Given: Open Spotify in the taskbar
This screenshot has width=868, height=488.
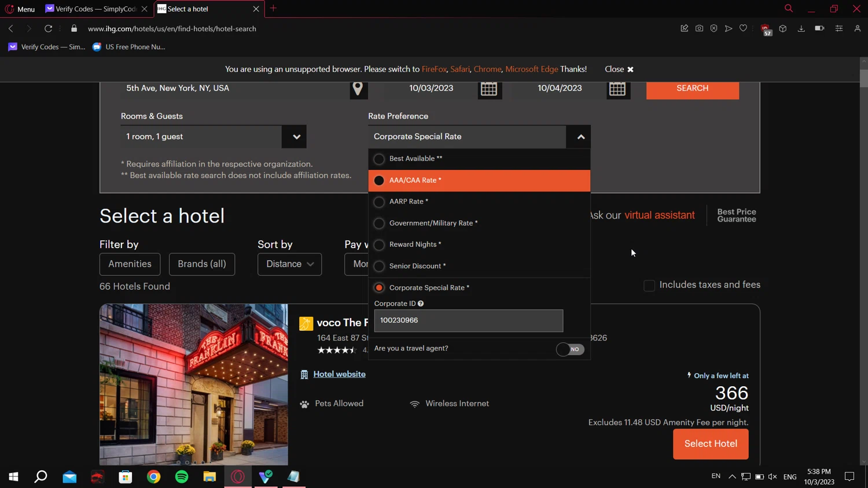Looking at the screenshot, I should click(182, 477).
